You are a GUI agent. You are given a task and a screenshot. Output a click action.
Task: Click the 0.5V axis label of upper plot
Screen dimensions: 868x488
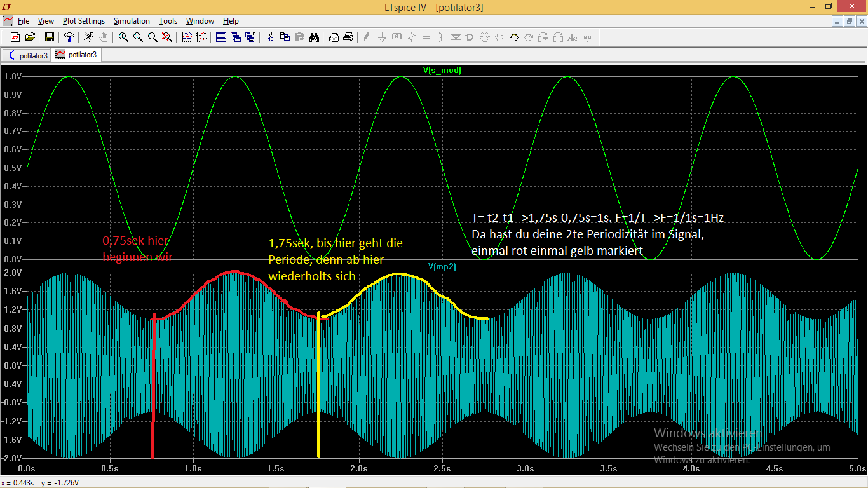(x=13, y=168)
